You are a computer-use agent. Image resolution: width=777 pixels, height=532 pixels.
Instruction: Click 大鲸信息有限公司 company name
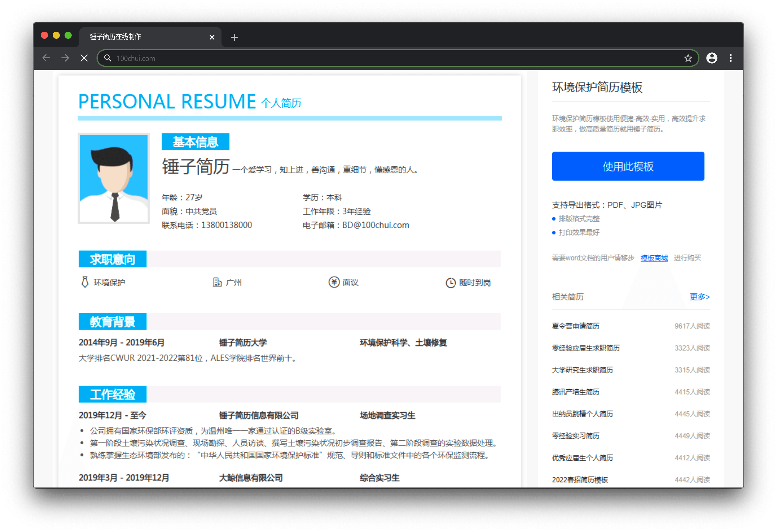coord(251,478)
